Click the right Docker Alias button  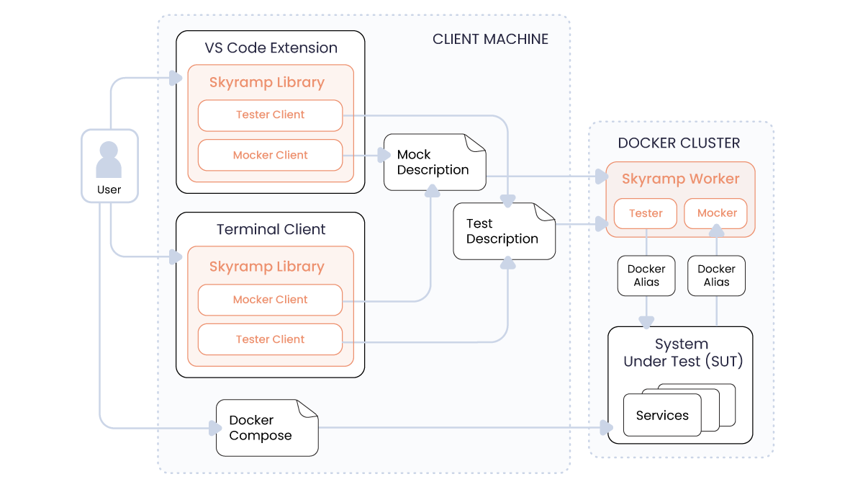point(715,275)
